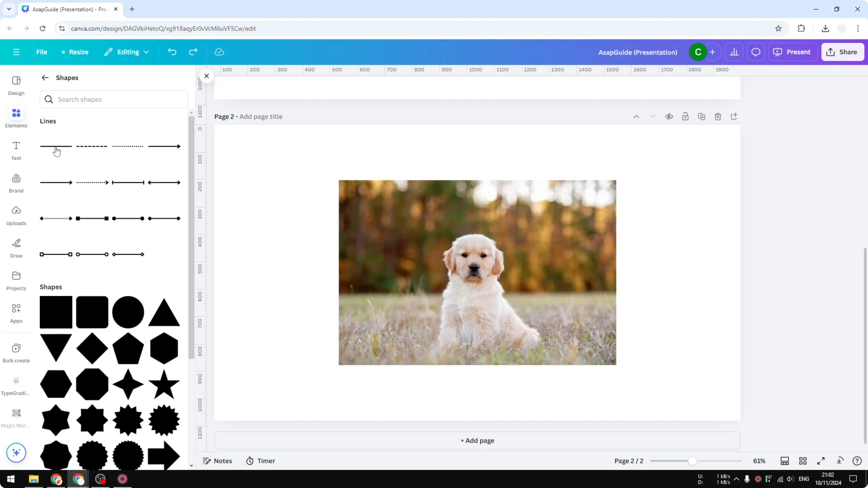Open presenter Notes
This screenshot has height=488, width=868.
217,461
